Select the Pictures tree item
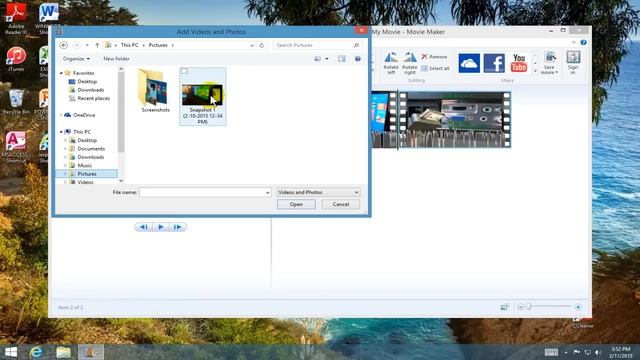The width and height of the screenshot is (640, 360). click(x=87, y=174)
